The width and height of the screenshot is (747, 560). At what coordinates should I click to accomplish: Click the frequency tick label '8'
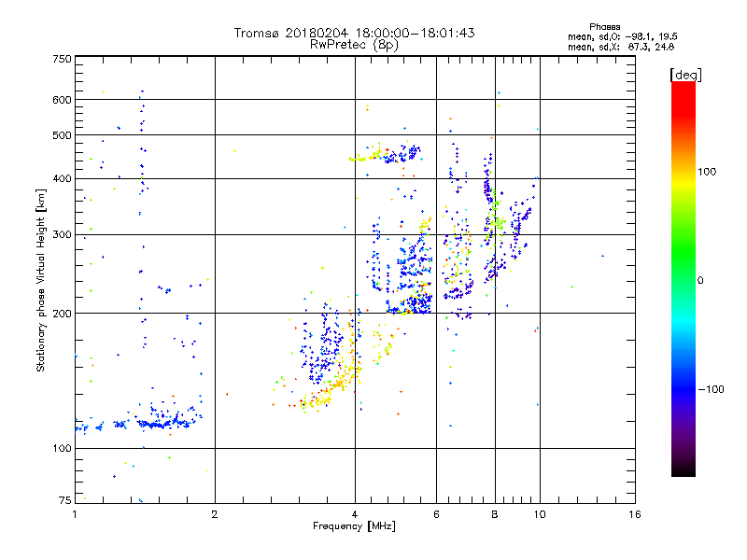(495, 514)
